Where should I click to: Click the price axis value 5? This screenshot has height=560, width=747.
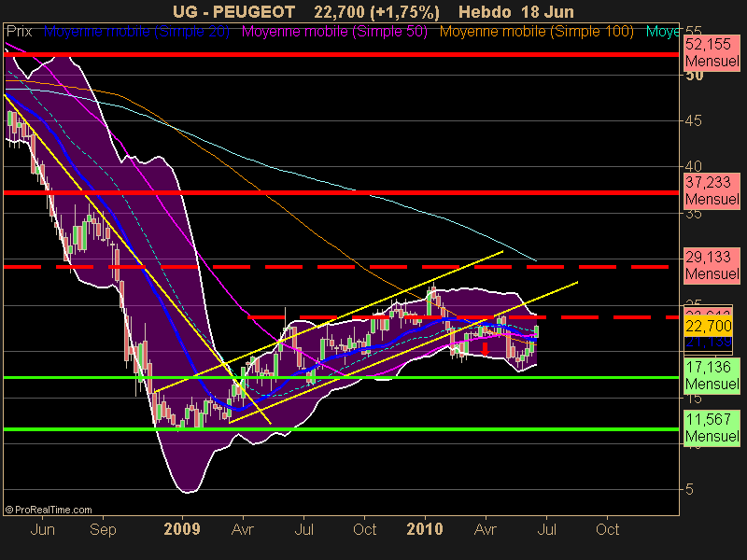(689, 489)
